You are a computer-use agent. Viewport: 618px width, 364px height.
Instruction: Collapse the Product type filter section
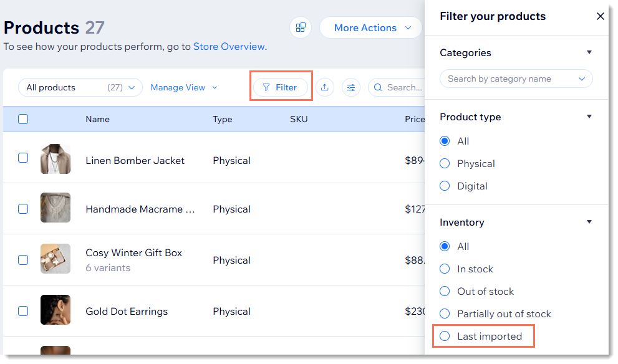tap(589, 117)
